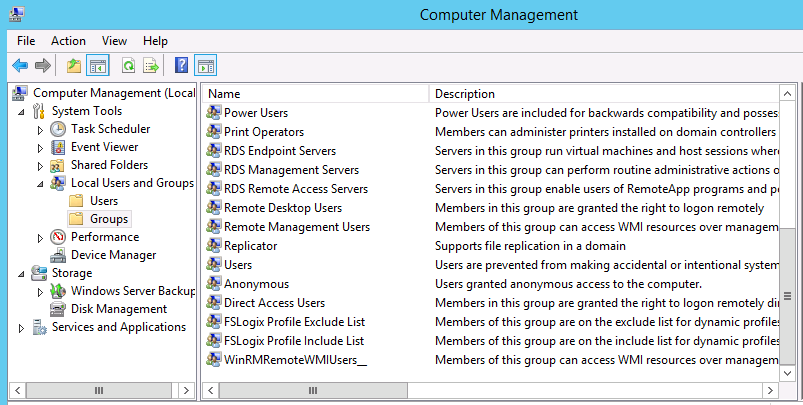Collapse the Local Users and Groups node
This screenshot has width=803, height=405.
pos(40,184)
